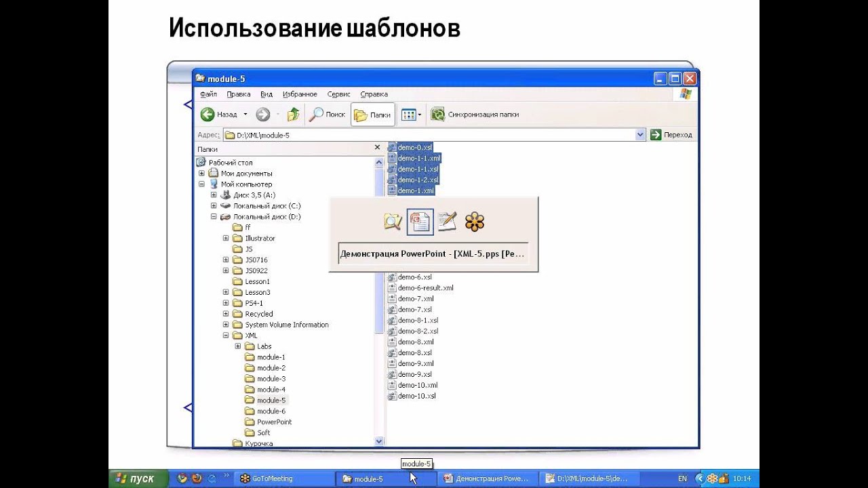Click Синхронизация папки toolbar button
The height and width of the screenshot is (488, 868).
(x=475, y=115)
